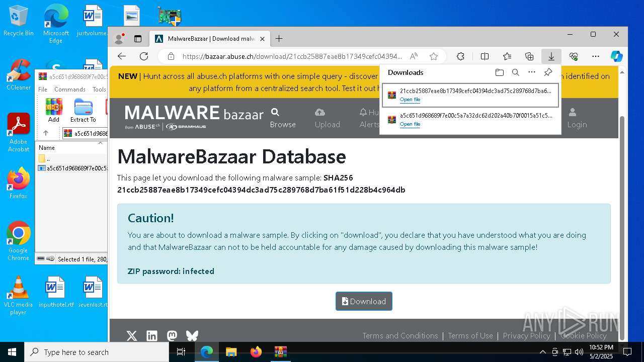Click Extract To in WinRAR toolbar

click(83, 111)
